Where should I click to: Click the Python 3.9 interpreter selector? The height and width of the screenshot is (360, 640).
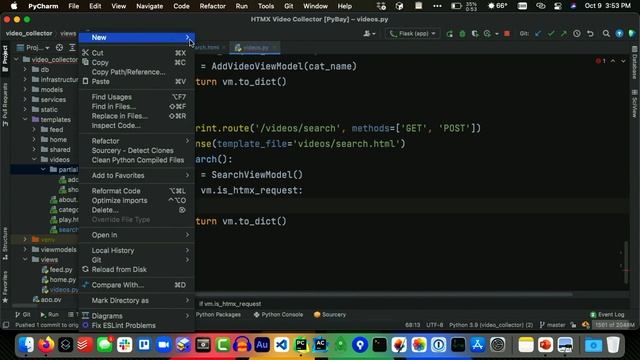tap(491, 325)
